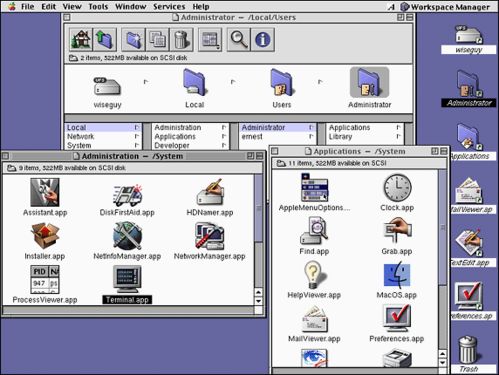This screenshot has width=499, height=375.
Task: Select Developer in the second browser column
Action: 191,145
